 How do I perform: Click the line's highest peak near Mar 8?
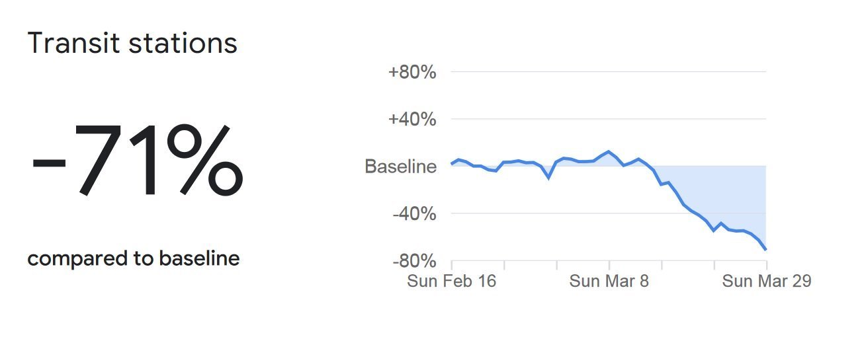click(x=609, y=151)
